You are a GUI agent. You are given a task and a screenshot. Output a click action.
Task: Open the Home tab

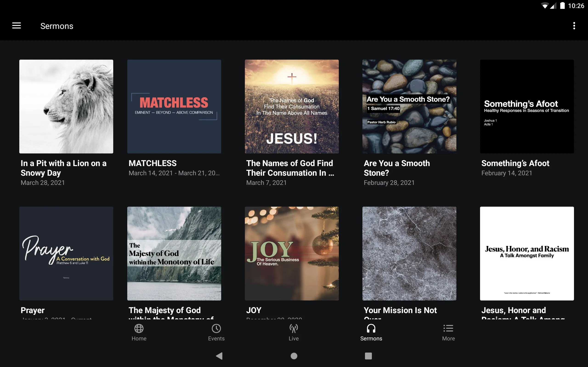(139, 332)
